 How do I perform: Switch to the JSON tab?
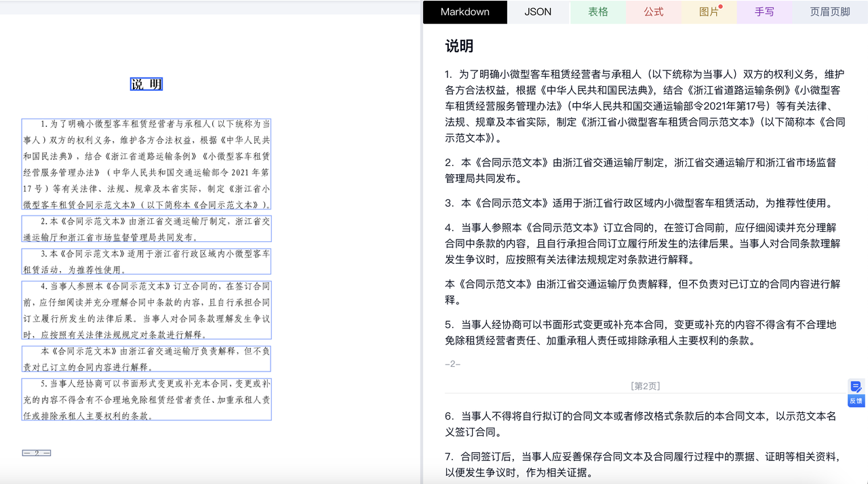tap(538, 12)
